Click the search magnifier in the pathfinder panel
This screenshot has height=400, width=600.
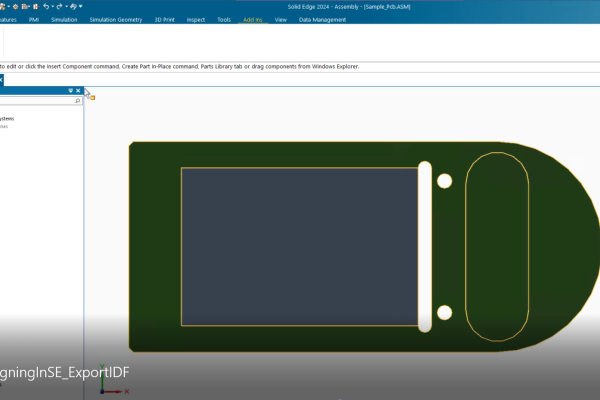coord(77,101)
